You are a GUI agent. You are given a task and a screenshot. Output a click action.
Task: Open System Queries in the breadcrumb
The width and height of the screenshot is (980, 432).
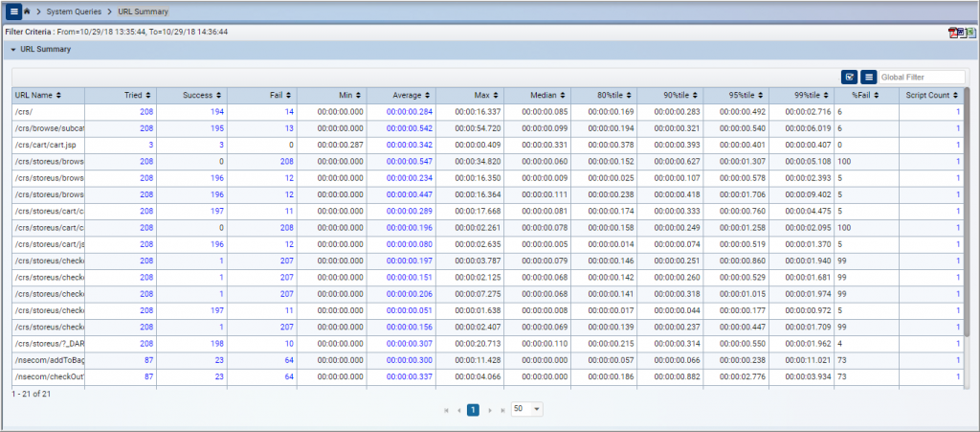click(x=74, y=11)
